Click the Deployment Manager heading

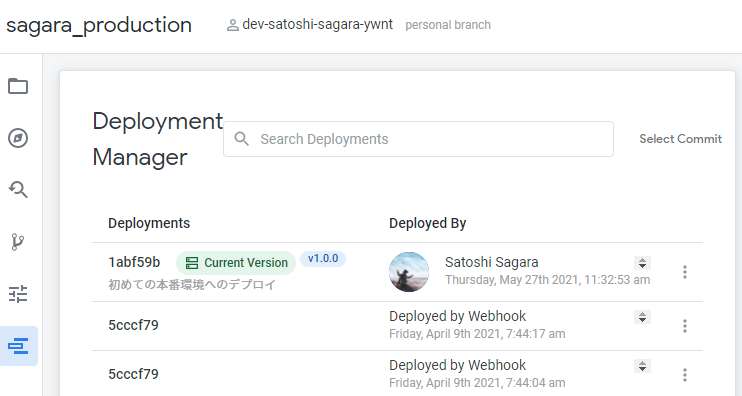pos(158,139)
